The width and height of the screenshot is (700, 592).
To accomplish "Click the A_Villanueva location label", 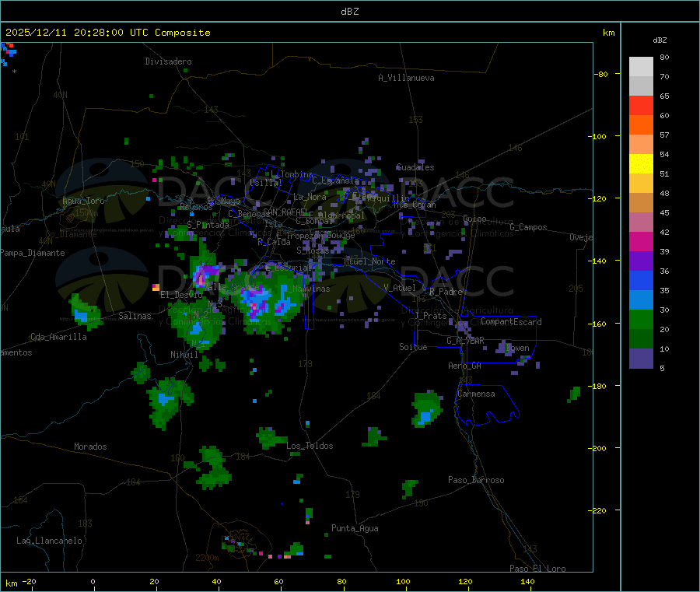I will tap(406, 78).
